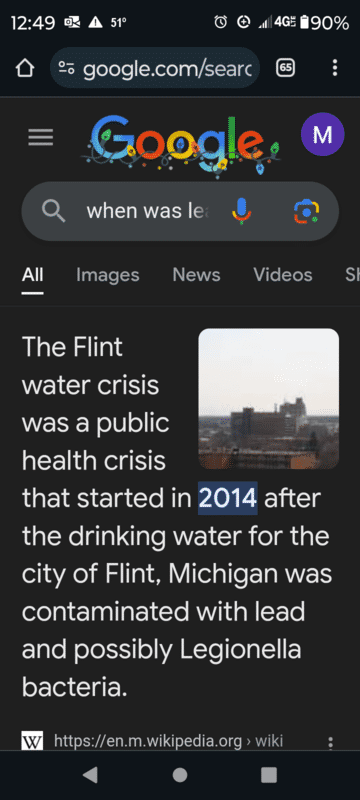This screenshot has height=800, width=360.
Task: Open recent apps with the square button
Action: point(269,774)
